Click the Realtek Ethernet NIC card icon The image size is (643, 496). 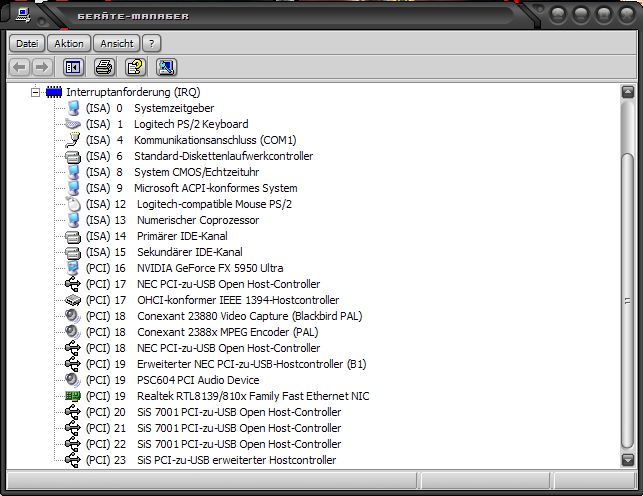coord(73,396)
